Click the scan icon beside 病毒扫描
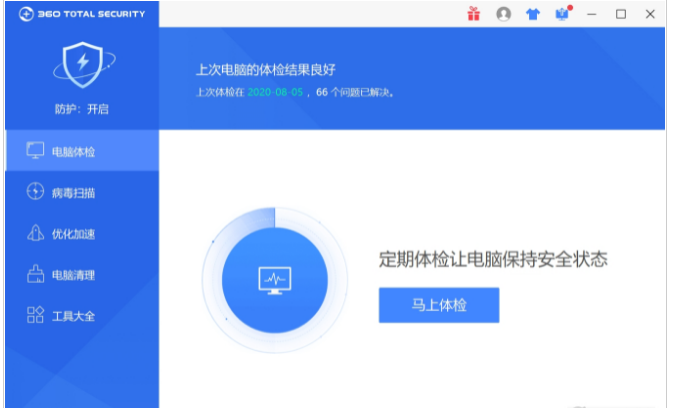The width and height of the screenshot is (680, 408). coord(35,192)
